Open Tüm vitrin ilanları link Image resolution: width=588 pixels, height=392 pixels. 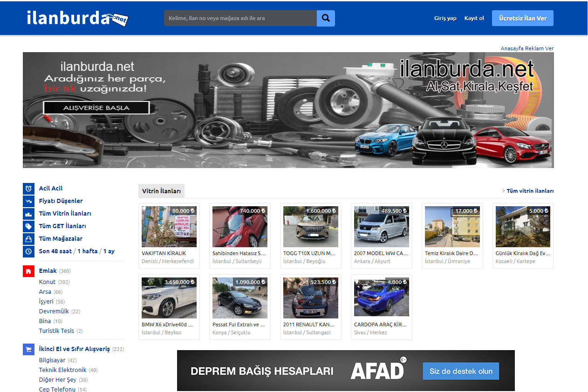[x=530, y=191]
